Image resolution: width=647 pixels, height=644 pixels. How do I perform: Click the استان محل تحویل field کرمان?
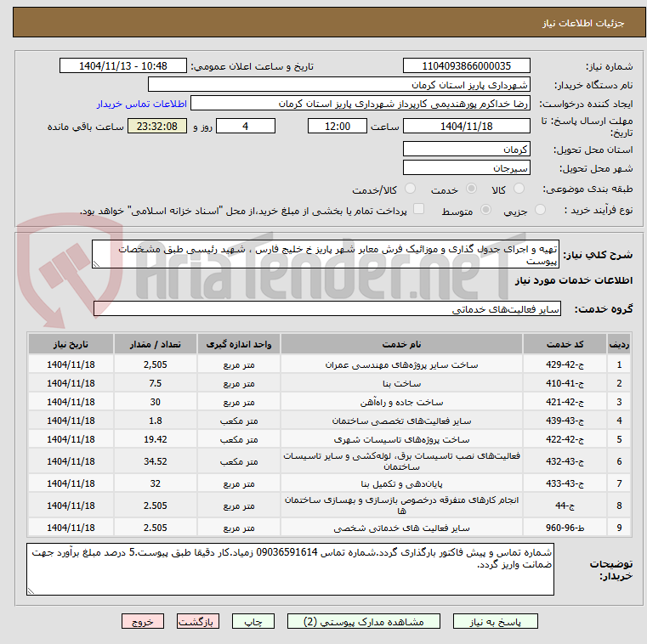pyautogui.click(x=466, y=150)
